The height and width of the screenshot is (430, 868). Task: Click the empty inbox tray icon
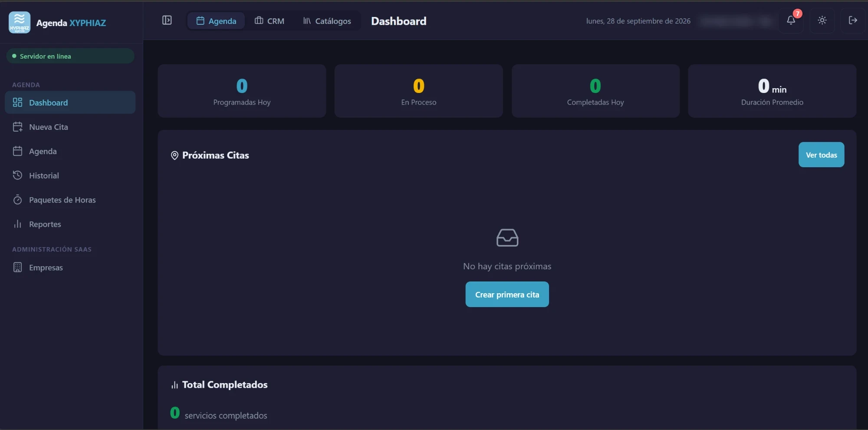[x=507, y=238]
